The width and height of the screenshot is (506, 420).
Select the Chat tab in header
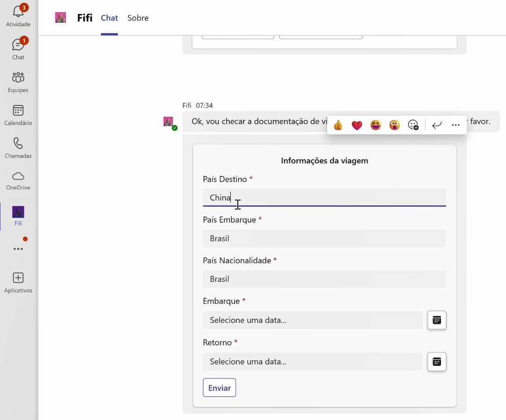pos(109,18)
